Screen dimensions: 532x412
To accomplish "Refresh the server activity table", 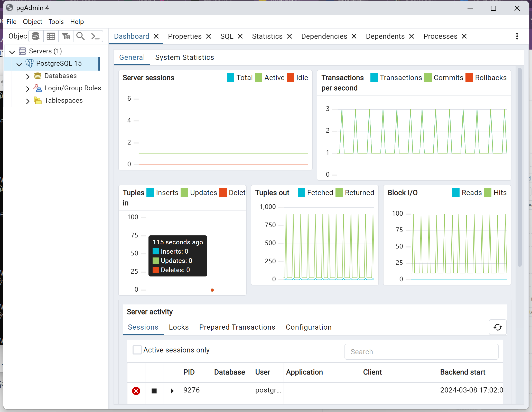I will (x=498, y=327).
